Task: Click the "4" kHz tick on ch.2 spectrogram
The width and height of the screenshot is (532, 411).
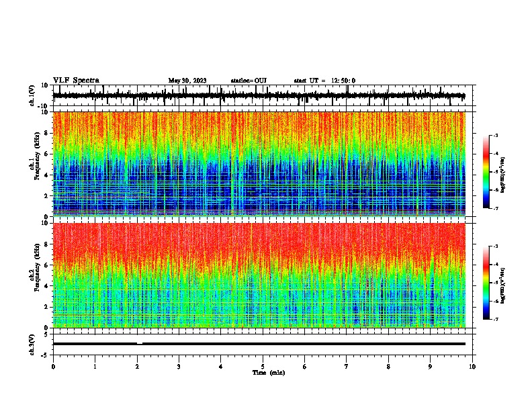Action: pyautogui.click(x=47, y=286)
